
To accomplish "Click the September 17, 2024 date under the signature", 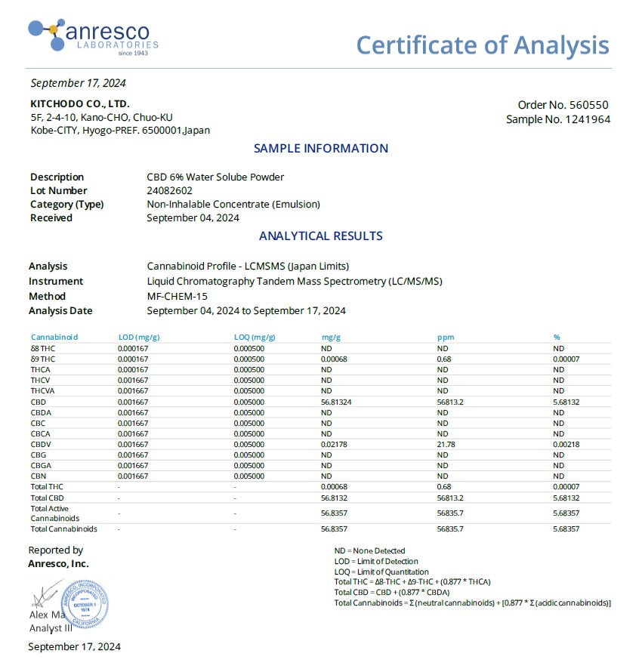I will [75, 647].
